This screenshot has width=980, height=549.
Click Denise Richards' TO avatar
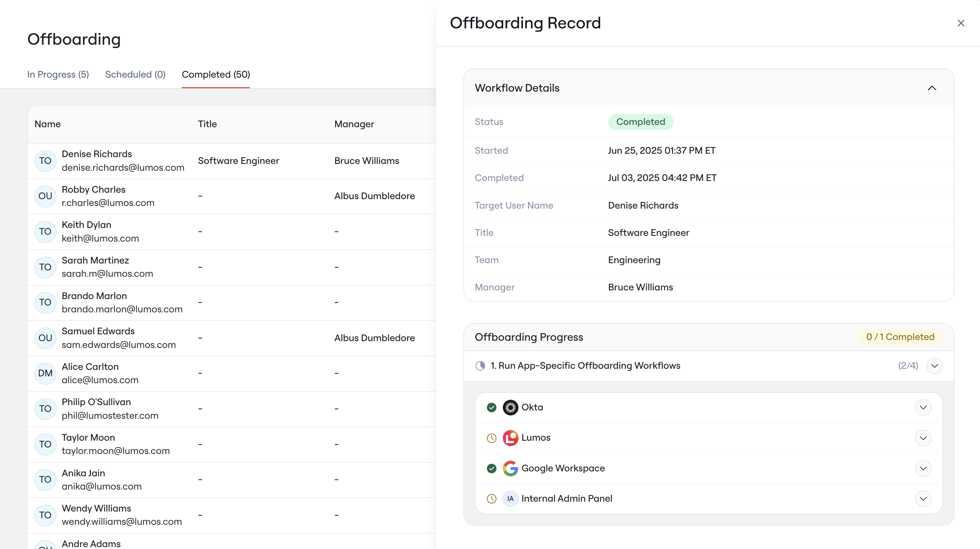[x=45, y=161]
